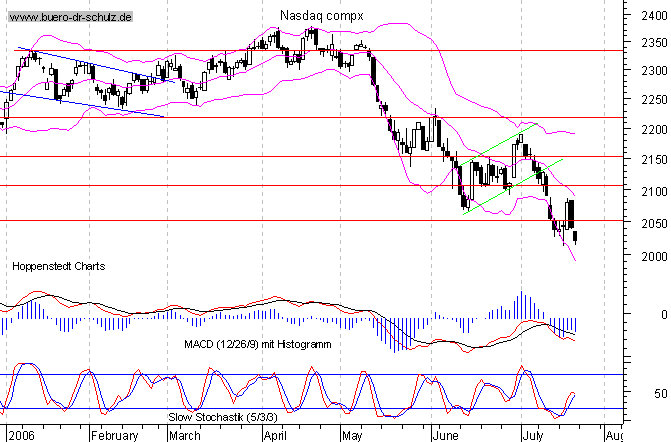Viewport: 671px width, 442px height.
Task: Click the 'MACD (12/26/9) mit Histogramm' label
Action: point(258,344)
